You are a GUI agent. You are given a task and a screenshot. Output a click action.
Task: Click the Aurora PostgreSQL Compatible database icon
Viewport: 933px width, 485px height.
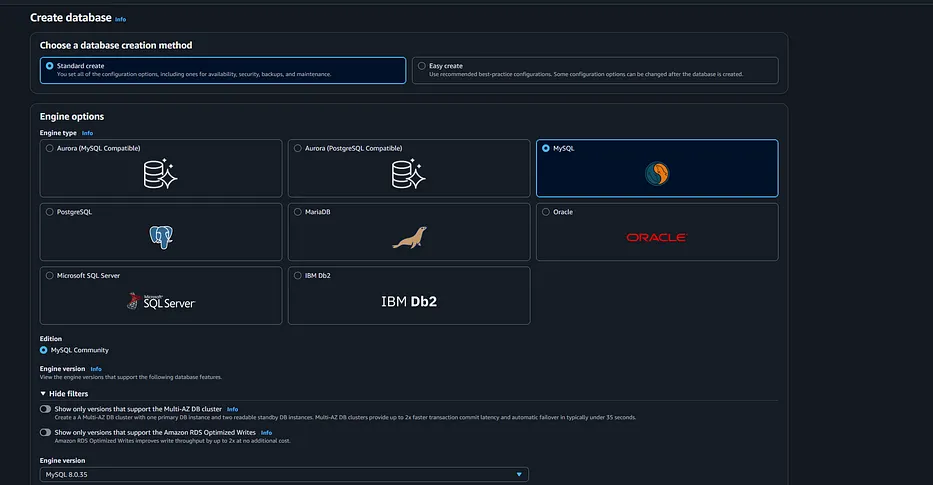408,174
